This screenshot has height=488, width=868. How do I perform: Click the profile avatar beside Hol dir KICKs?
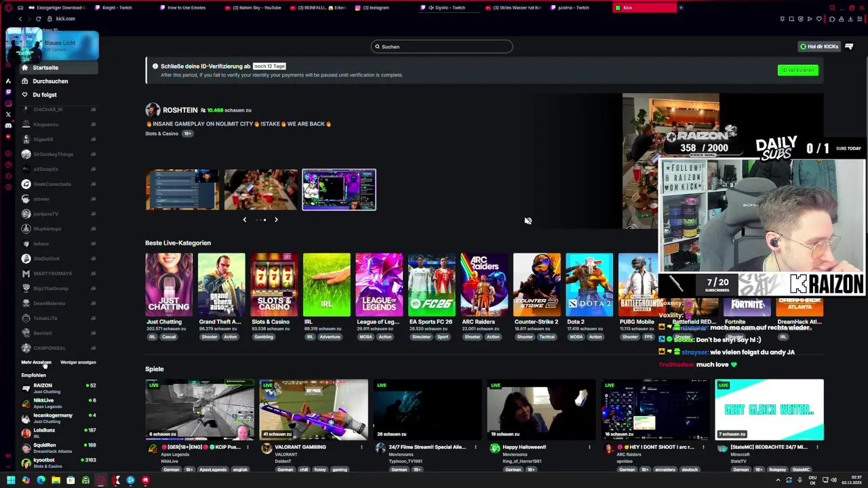tap(849, 47)
